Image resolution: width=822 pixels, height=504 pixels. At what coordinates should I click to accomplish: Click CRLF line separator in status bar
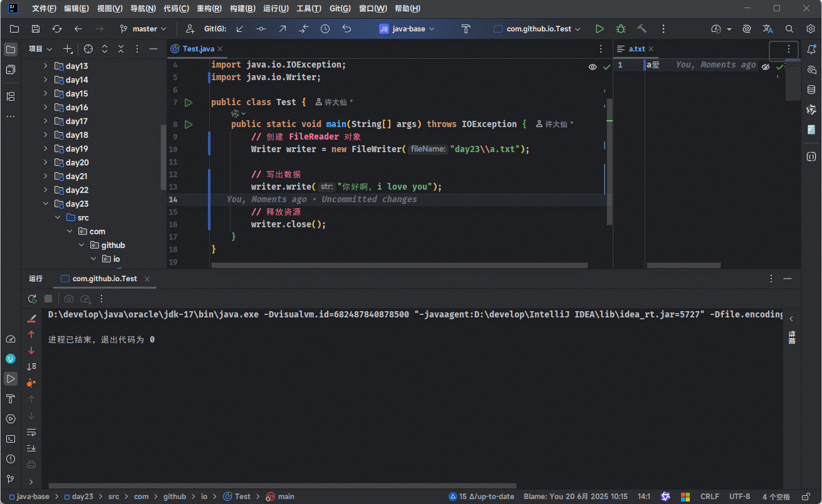pyautogui.click(x=709, y=496)
